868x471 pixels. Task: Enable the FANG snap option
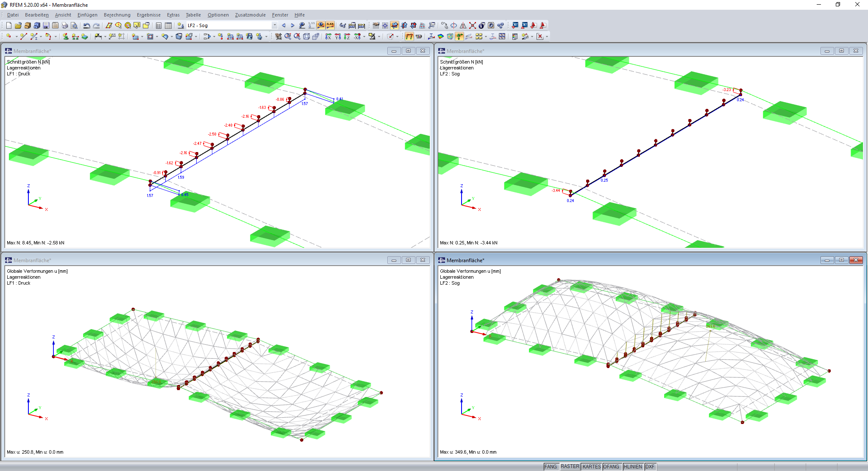(551, 466)
